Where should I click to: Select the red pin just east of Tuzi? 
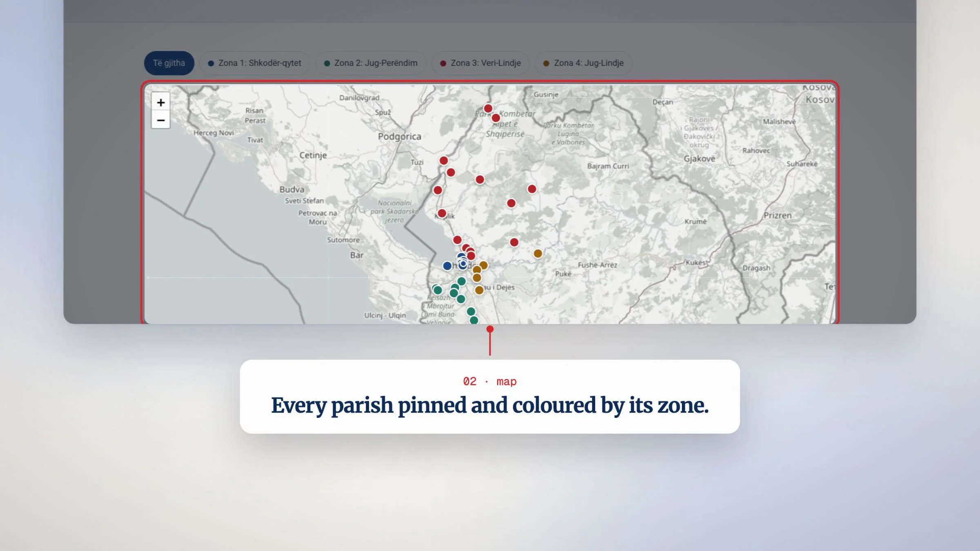pyautogui.click(x=444, y=160)
